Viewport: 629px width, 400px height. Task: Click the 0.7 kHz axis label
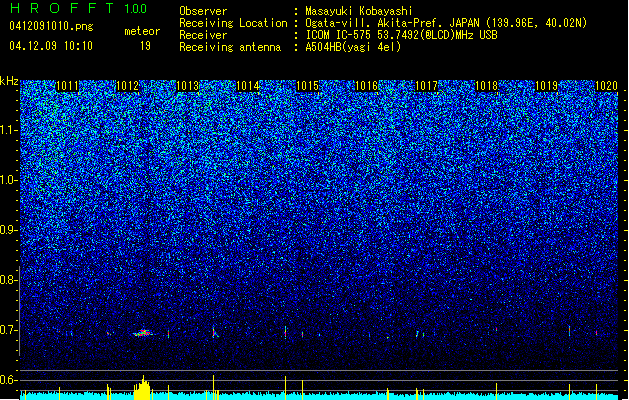click(x=8, y=330)
